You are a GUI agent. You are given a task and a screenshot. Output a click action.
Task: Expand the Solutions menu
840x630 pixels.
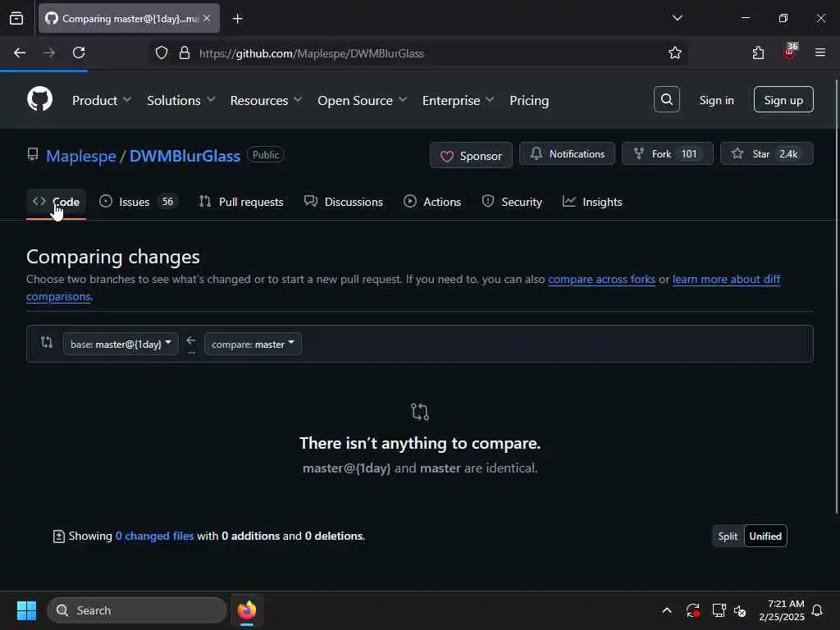pos(180,100)
